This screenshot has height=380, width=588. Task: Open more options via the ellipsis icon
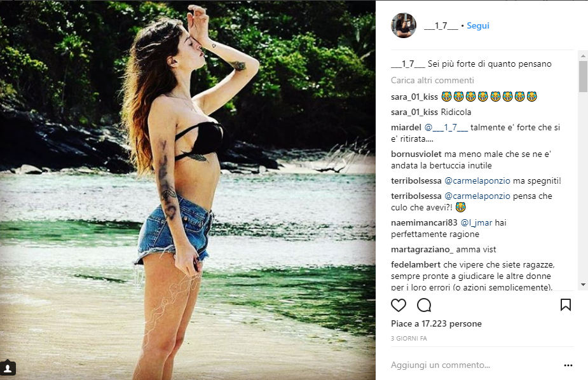click(568, 365)
